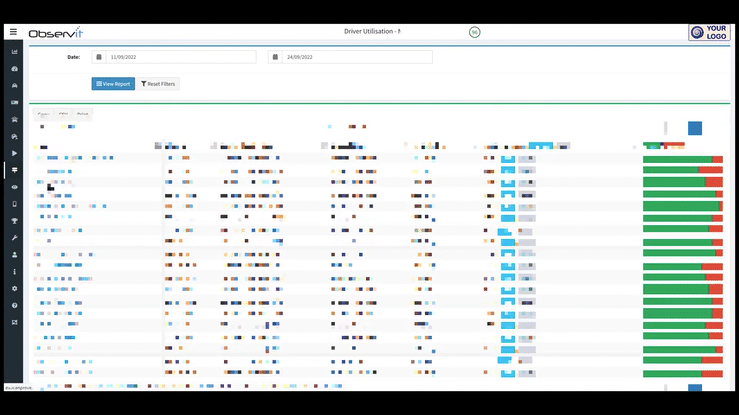Viewport: 739px width, 415px height.
Task: Open the dashboard gauge sidebar icon
Action: coord(15,69)
